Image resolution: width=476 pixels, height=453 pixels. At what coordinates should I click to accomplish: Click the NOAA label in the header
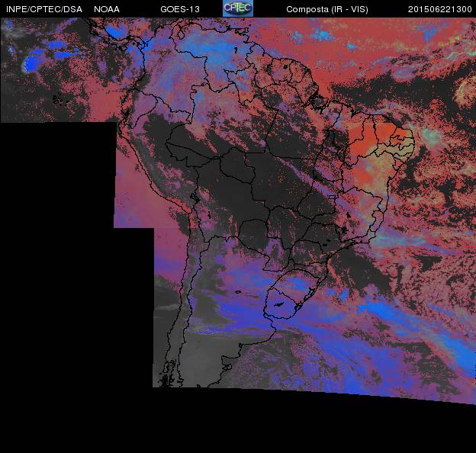(107, 9)
